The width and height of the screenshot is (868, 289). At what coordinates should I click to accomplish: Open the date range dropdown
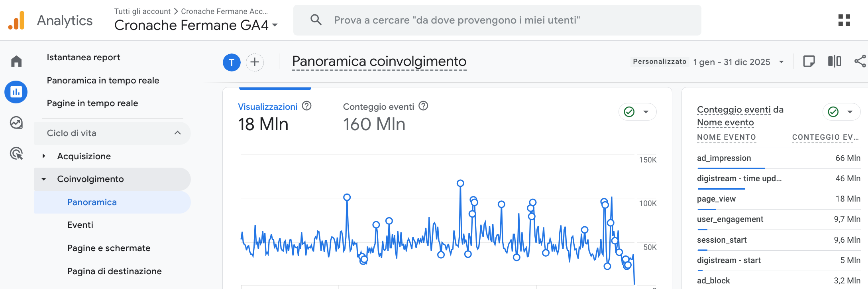tap(738, 62)
